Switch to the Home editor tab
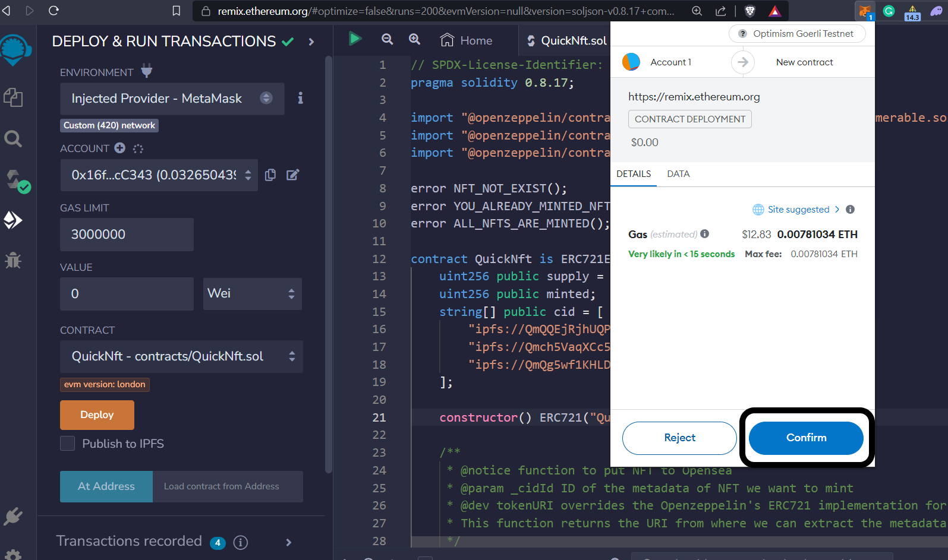948x560 pixels. click(x=467, y=40)
